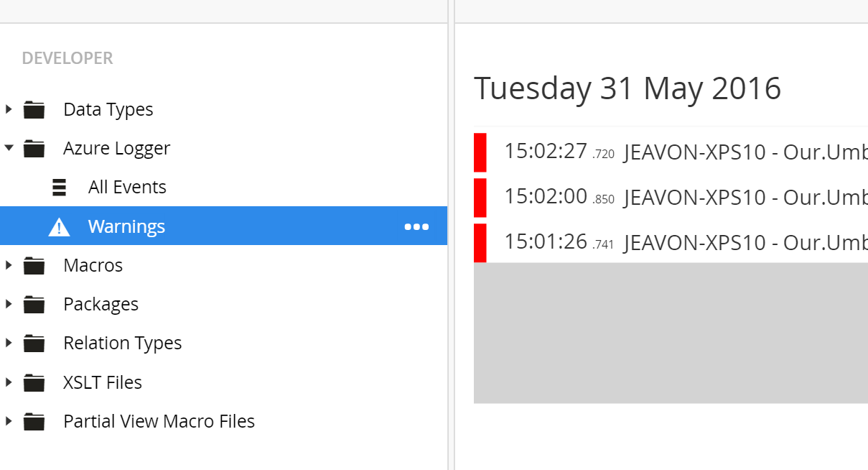The image size is (868, 470).
Task: Expand the Data Types tree node arrow
Action: 9,109
